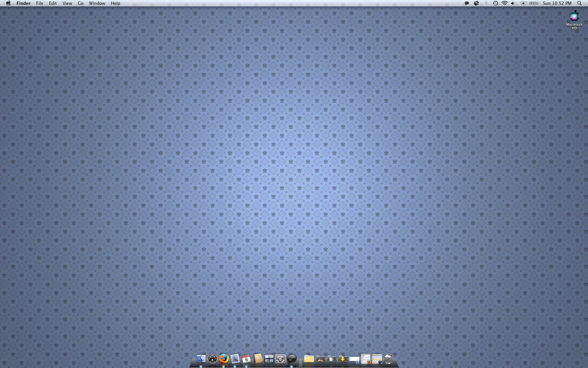Open Firefox from the Dock
Viewport: 588px width, 368px height.
coord(224,358)
